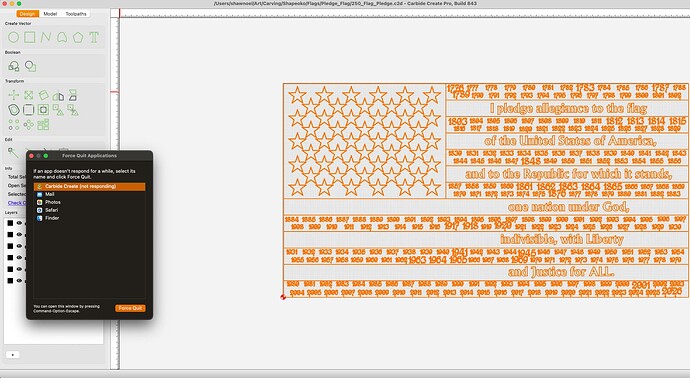Click the blue Check link in Info panel

click(x=16, y=203)
